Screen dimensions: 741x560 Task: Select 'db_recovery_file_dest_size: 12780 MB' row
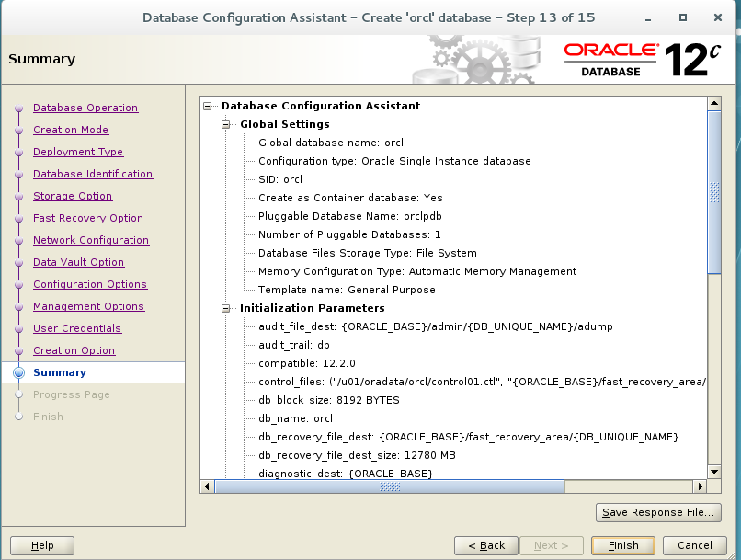tap(357, 455)
